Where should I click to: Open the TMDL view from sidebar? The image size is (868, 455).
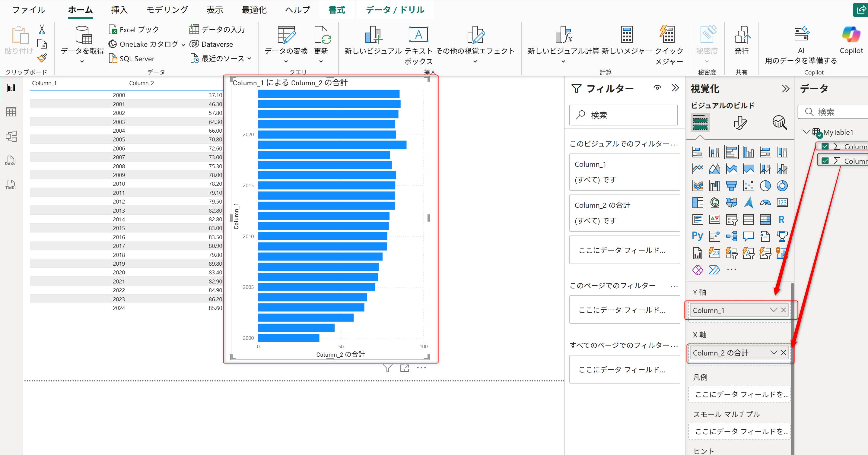pos(11,184)
